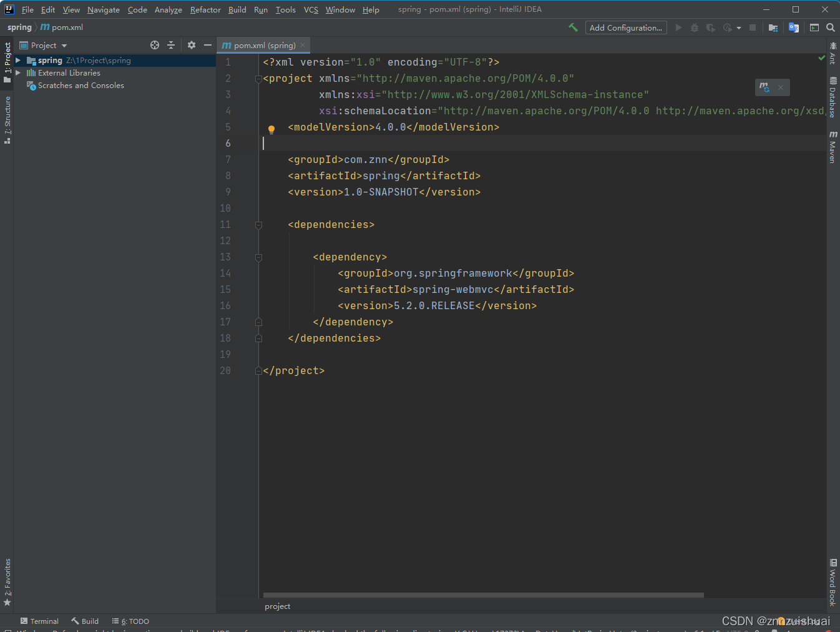Screen dimensions: 840x632
Task: Dismiss the Maven reload floating popup
Action: pos(781,87)
